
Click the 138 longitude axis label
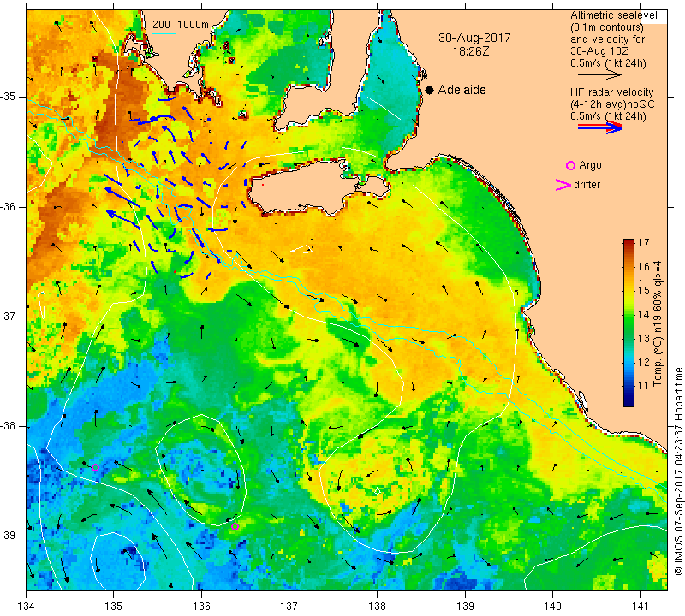(x=377, y=606)
